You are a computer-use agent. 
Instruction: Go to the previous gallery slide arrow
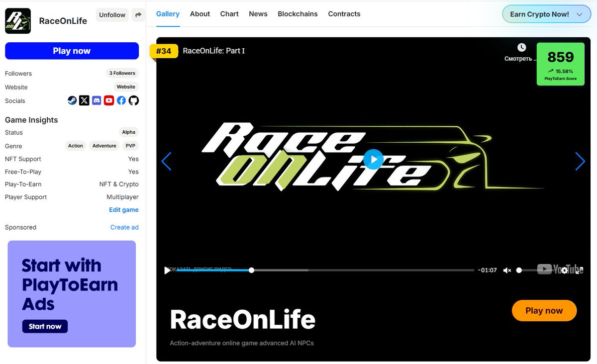coord(167,161)
